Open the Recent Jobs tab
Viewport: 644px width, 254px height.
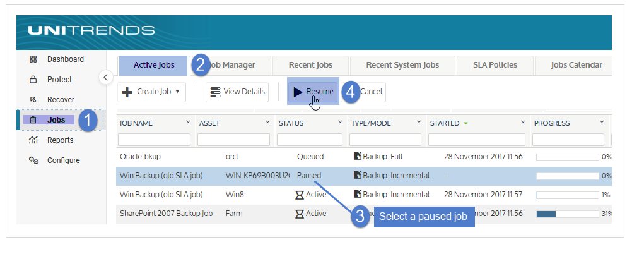[310, 65]
